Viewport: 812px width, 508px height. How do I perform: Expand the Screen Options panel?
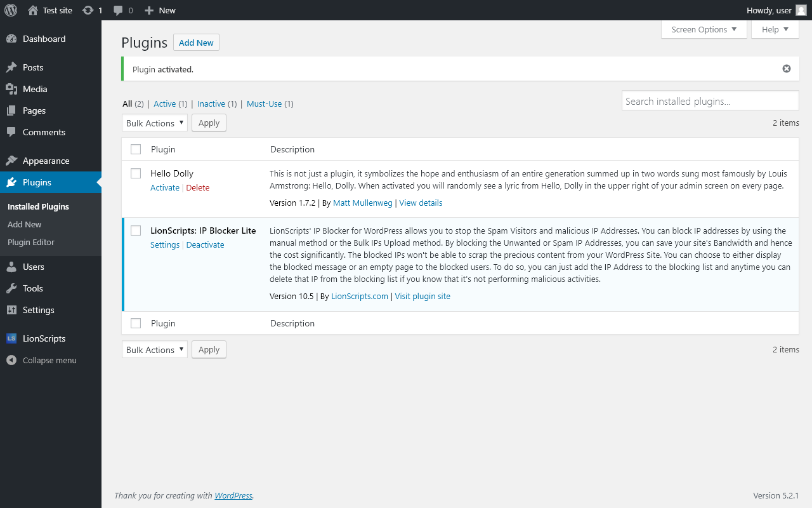click(x=704, y=29)
